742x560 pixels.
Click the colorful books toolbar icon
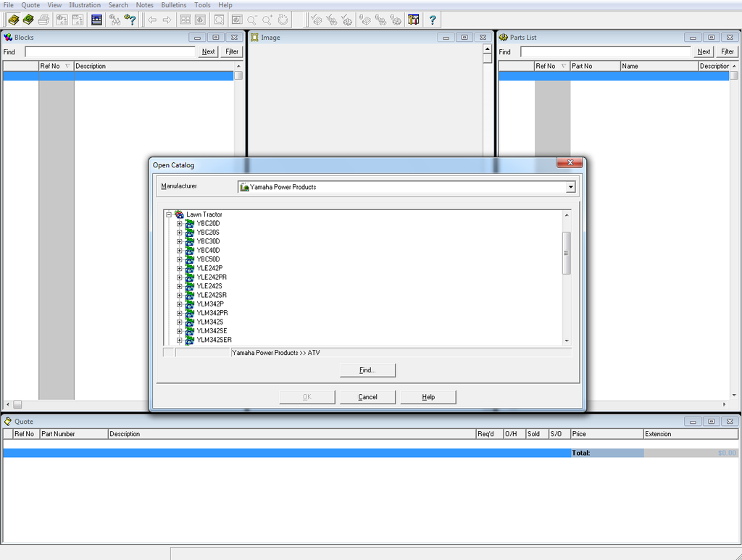pyautogui.click(x=414, y=20)
